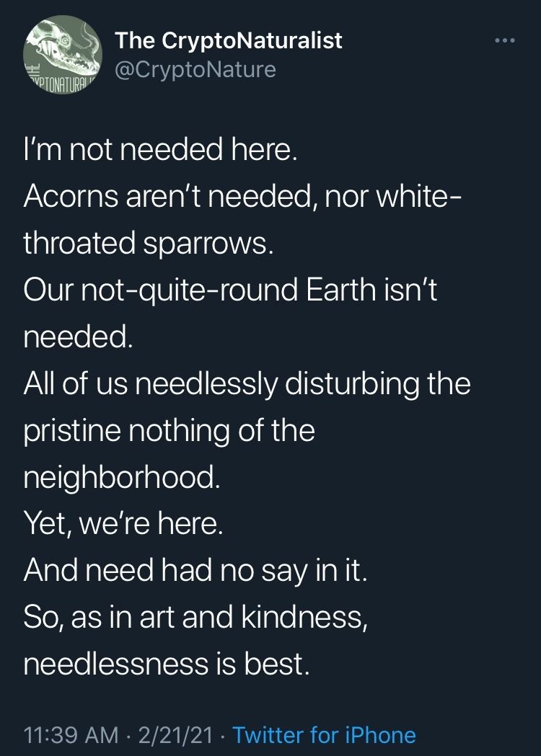541x756 pixels.
Task: Click the single word line "needed."
Action: [78, 337]
